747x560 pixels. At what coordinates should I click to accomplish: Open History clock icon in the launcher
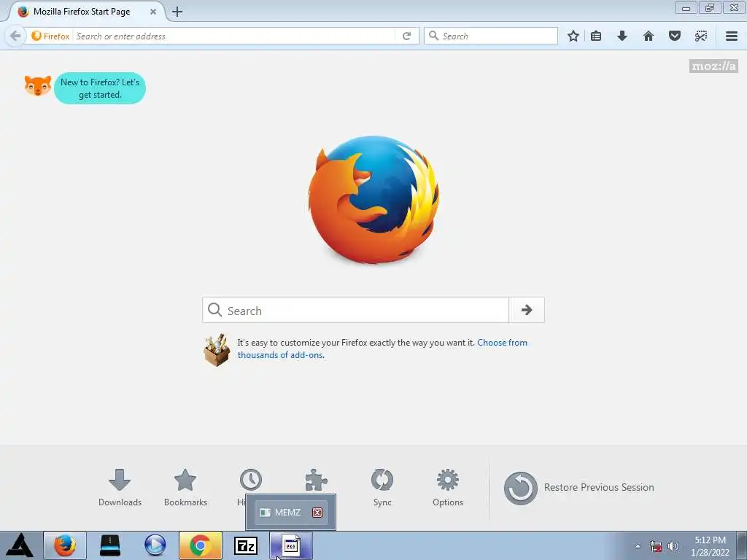(251, 480)
